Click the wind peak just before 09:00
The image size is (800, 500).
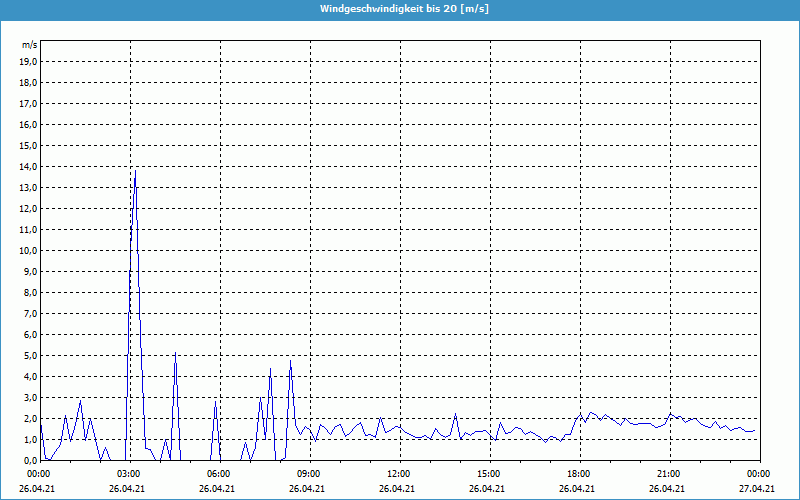pyautogui.click(x=290, y=361)
